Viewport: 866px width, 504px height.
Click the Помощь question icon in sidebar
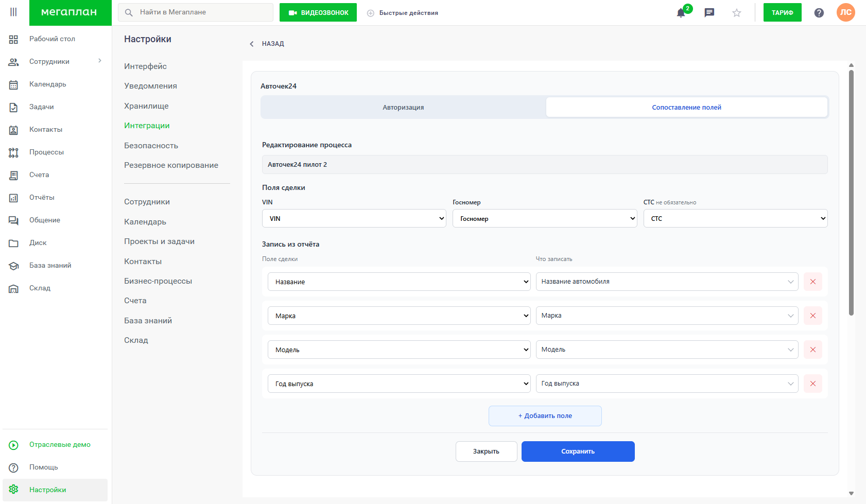(13, 467)
